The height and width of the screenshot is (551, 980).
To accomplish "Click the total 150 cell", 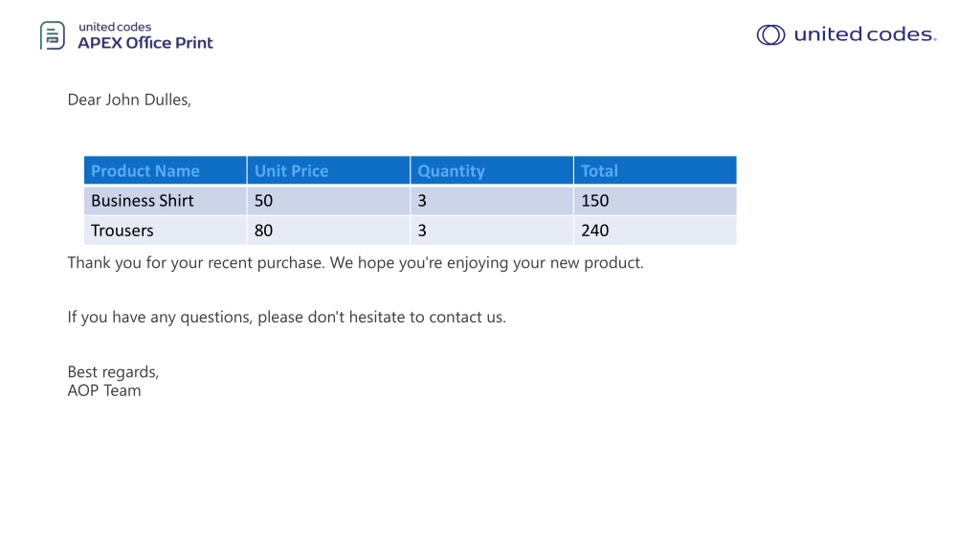I will (655, 201).
